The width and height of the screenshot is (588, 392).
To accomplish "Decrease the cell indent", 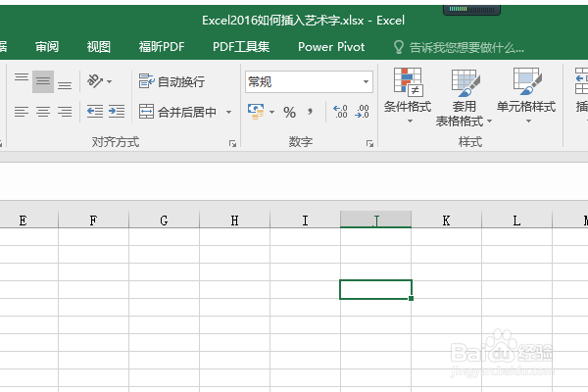I will (x=94, y=112).
